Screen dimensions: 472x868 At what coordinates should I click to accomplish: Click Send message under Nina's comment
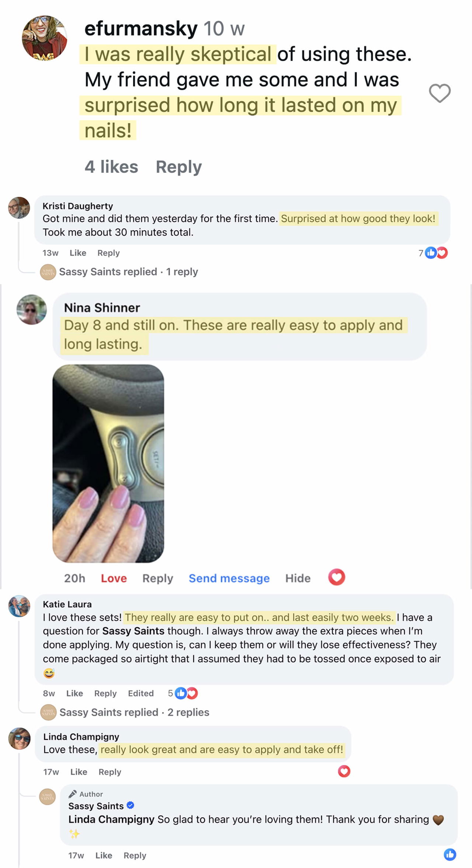coord(229,578)
